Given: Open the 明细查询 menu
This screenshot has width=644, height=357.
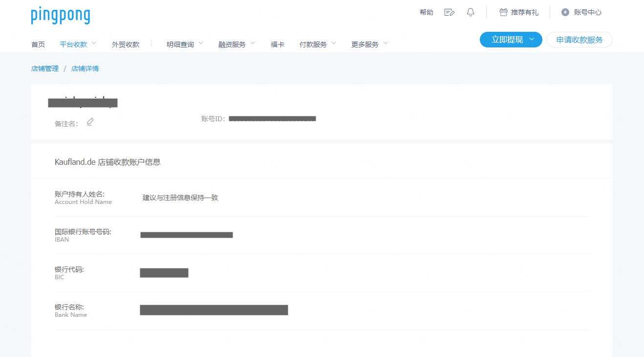Looking at the screenshot, I should point(180,45).
